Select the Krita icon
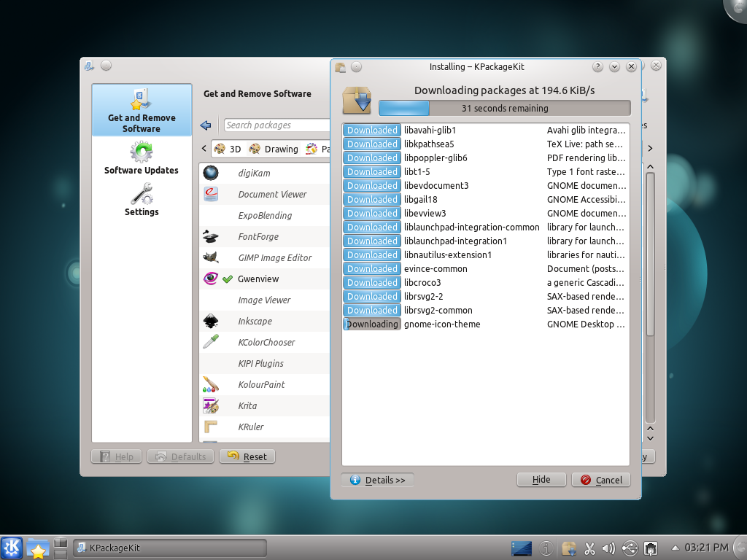 click(211, 405)
